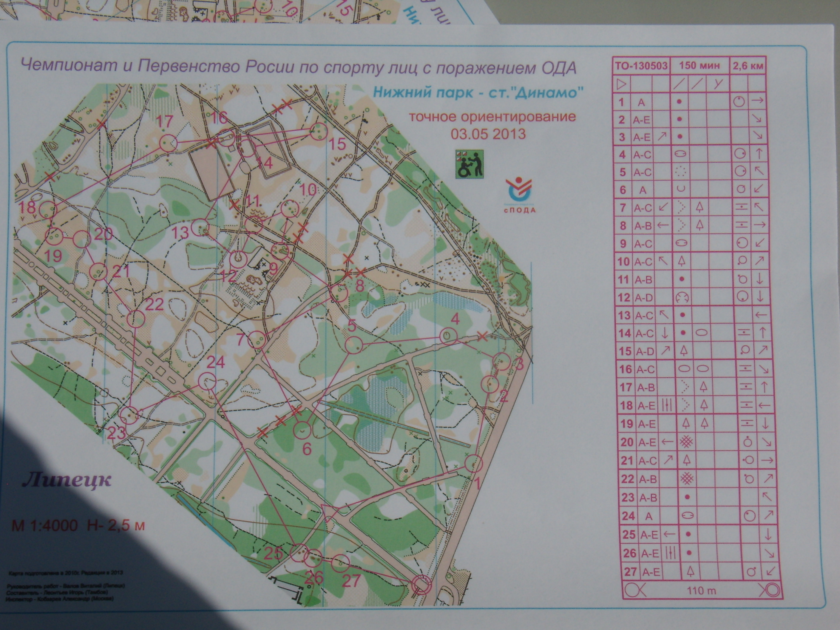Click the start triangle symbol in the description table
The image size is (840, 630).
[x=622, y=84]
